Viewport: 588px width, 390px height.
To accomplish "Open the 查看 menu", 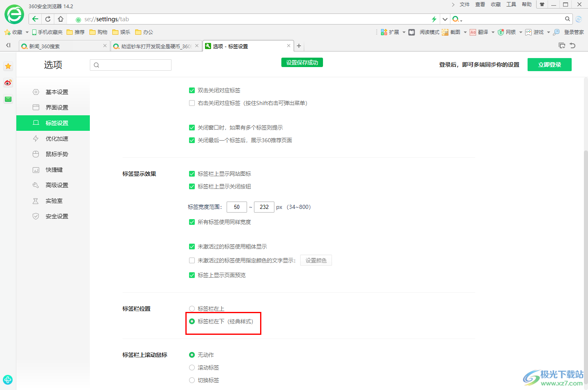I will coord(480,4).
